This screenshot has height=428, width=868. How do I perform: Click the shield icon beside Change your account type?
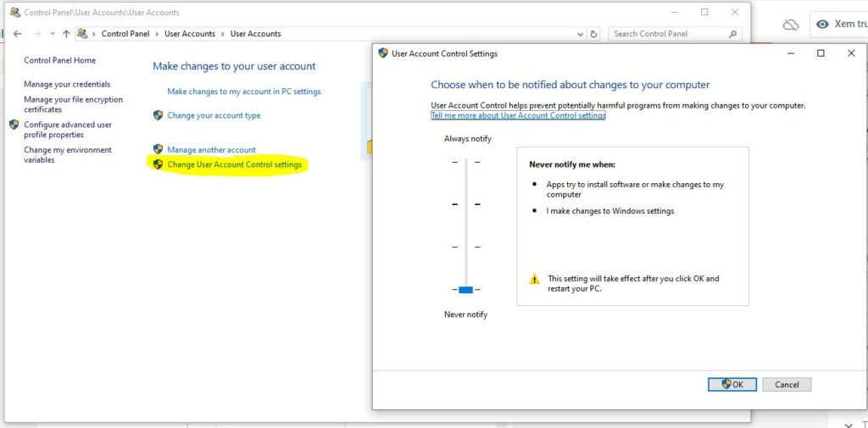coord(158,115)
